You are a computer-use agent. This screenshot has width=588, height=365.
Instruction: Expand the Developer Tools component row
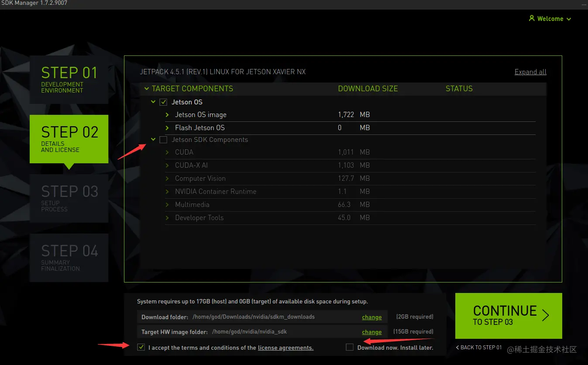coord(167,218)
